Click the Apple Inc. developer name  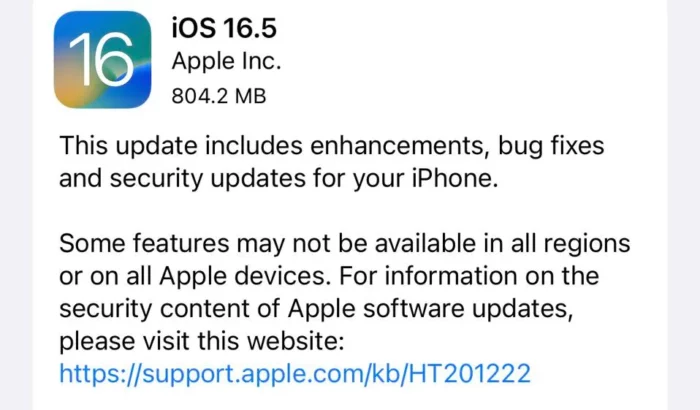[x=226, y=61]
